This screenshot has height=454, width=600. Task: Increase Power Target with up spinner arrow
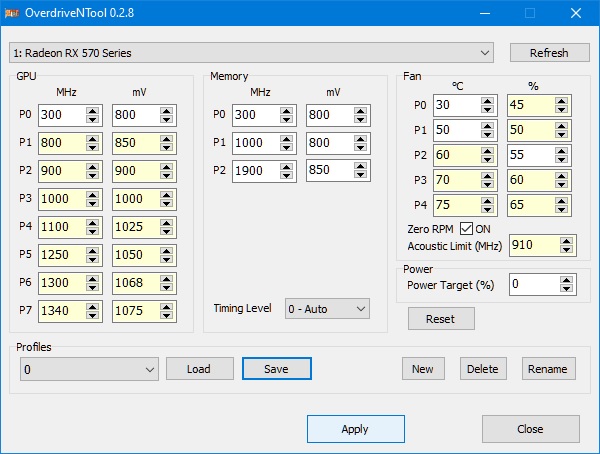pos(566,280)
